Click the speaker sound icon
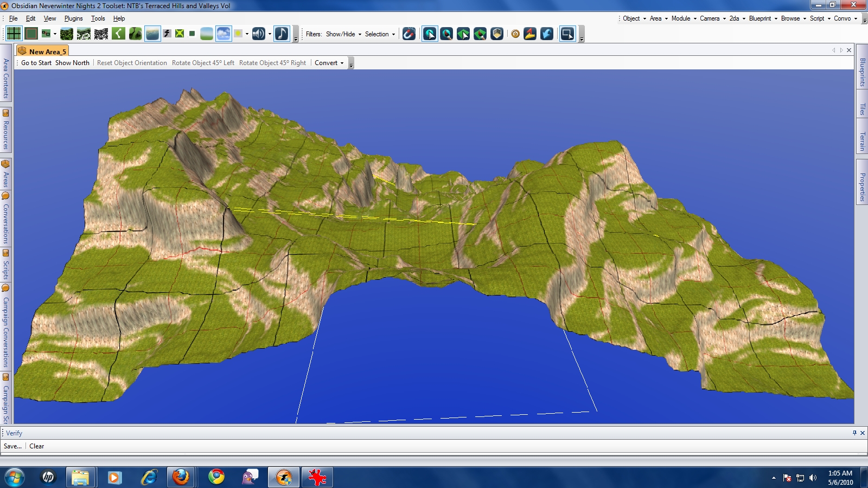 [258, 34]
